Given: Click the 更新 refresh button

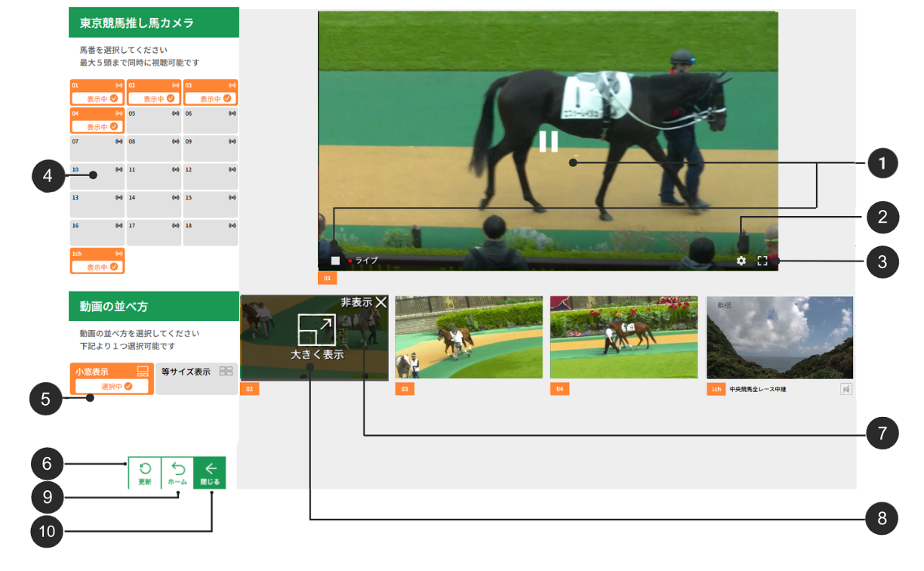Looking at the screenshot, I should click(145, 473).
